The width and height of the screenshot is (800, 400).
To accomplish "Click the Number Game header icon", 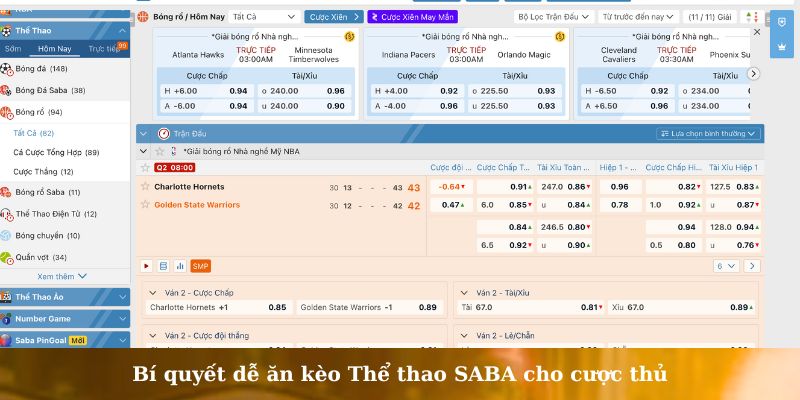I will pos(6,319).
